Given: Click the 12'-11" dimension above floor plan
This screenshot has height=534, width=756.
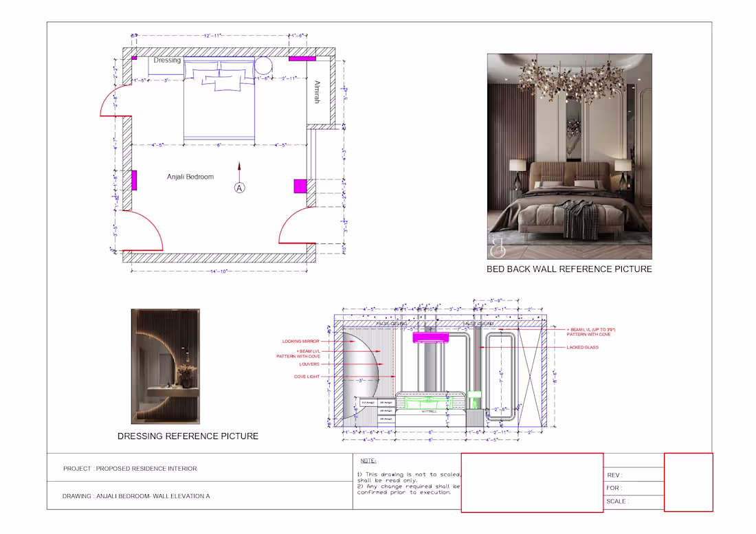Looking at the screenshot, I should tap(212, 36).
